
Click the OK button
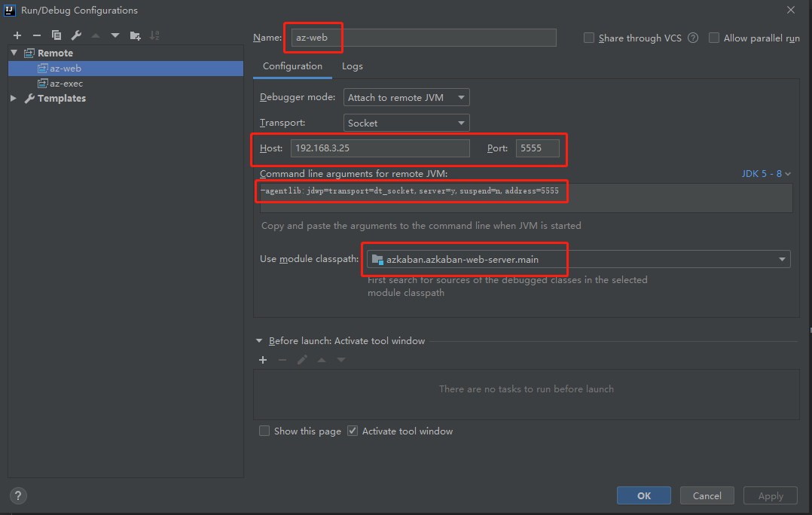coord(644,496)
